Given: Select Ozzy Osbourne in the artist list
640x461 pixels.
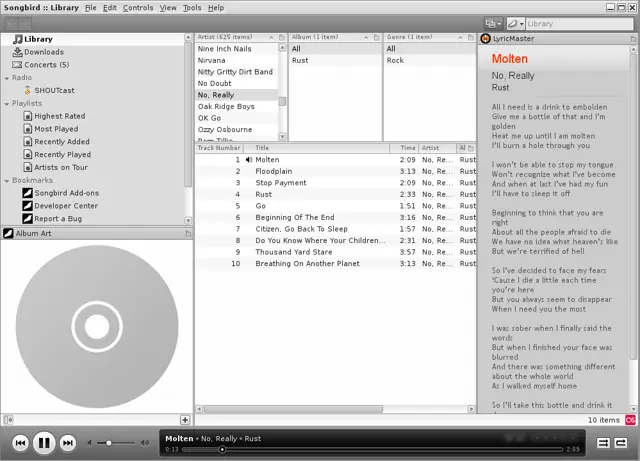Looking at the screenshot, I should click(237, 129).
